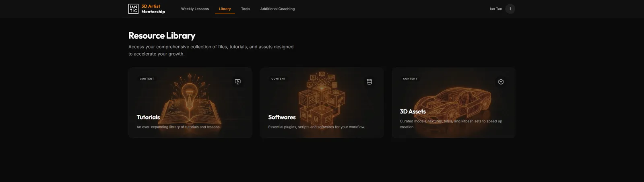Screen dimensions: 644x182
Task: Click the 'Access your comprehensive collection' paragraph
Action: pos(211,50)
